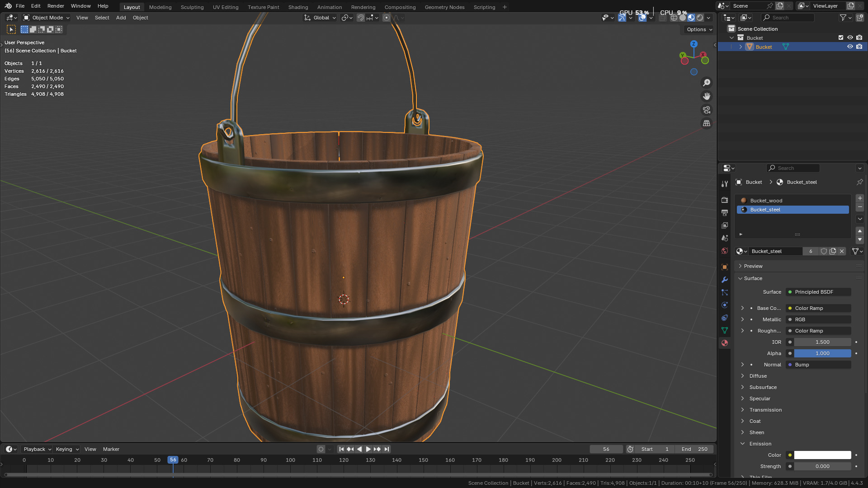The height and width of the screenshot is (488, 868).
Task: Open the Particles properties tab
Action: click(x=725, y=292)
